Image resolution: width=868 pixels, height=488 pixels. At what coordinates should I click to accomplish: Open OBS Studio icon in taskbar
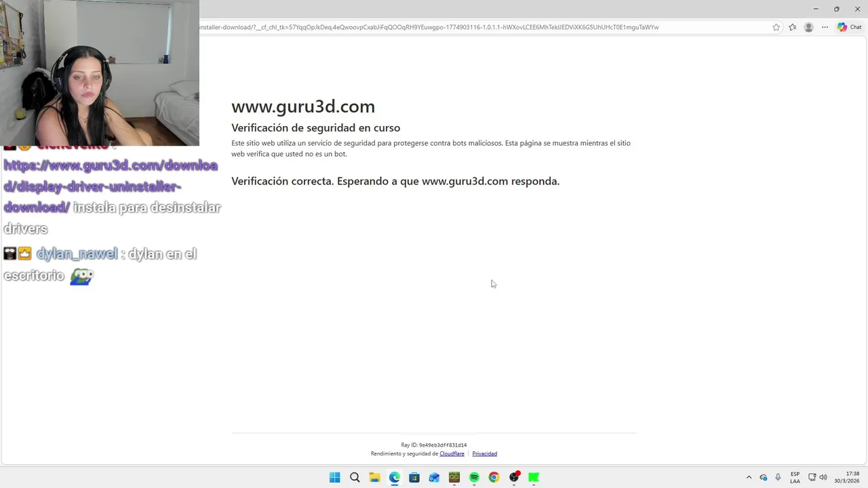pos(514,477)
